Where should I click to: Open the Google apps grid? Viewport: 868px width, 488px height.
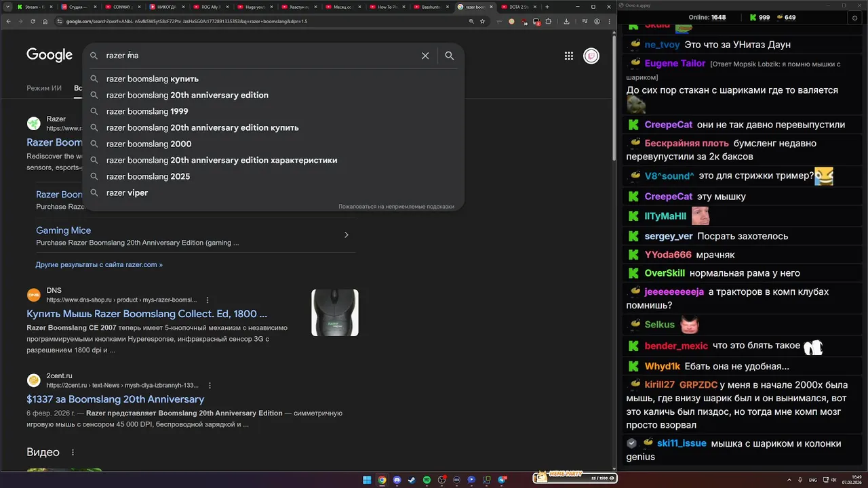pos(569,56)
